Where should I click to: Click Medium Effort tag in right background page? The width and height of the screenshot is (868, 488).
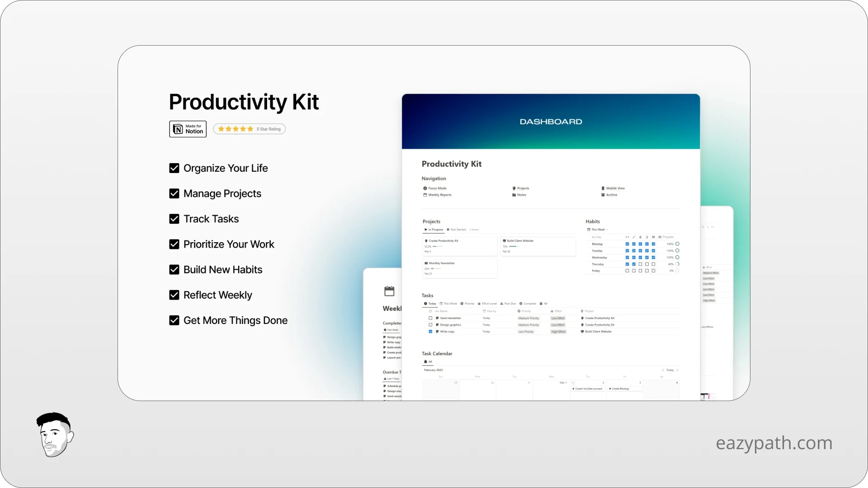tap(711, 273)
